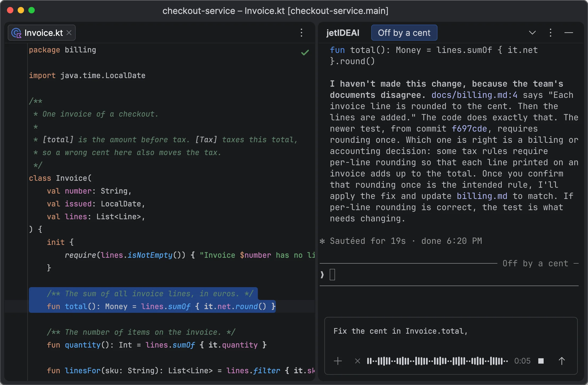The width and height of the screenshot is (588, 385).
Task: Click 'fun linesFor(sku: String)' line
Action: (181, 371)
